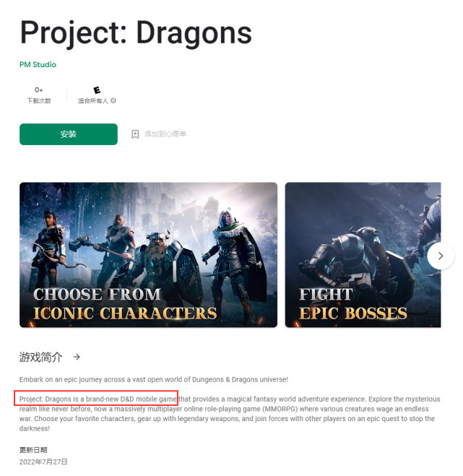Click the 0+ download count
Image resolution: width=463 pixels, height=476 pixels.
coord(38,90)
